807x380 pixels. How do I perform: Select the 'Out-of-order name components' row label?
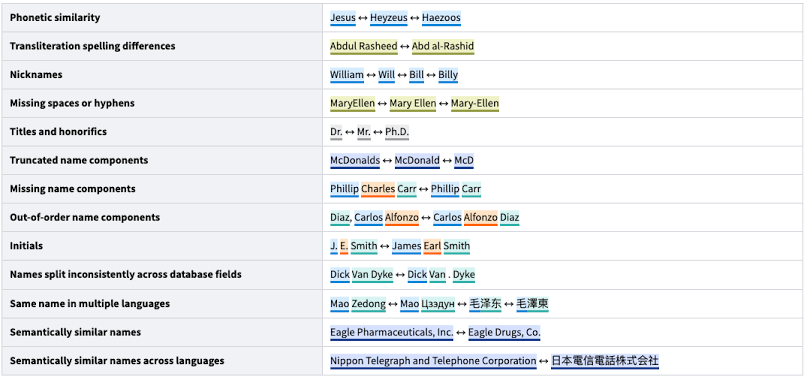point(85,217)
